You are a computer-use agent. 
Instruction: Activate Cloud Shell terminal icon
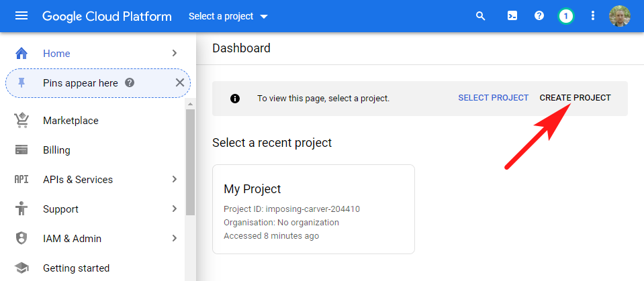(512, 16)
